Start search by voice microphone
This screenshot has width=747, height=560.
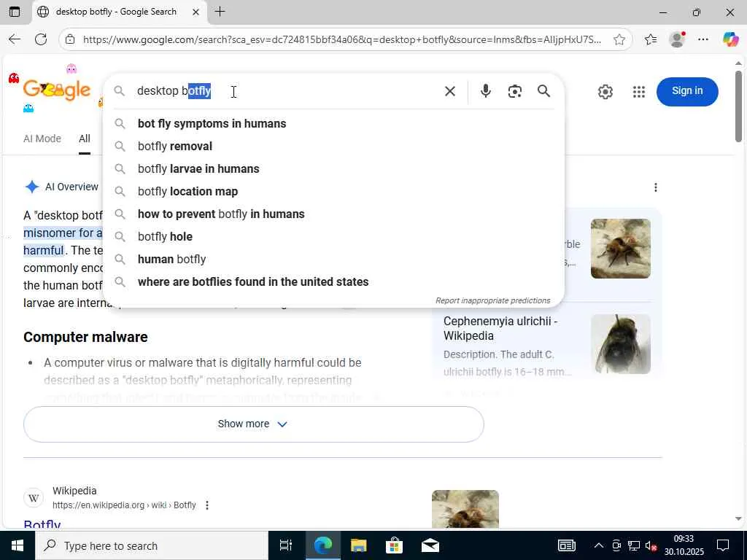pyautogui.click(x=485, y=91)
